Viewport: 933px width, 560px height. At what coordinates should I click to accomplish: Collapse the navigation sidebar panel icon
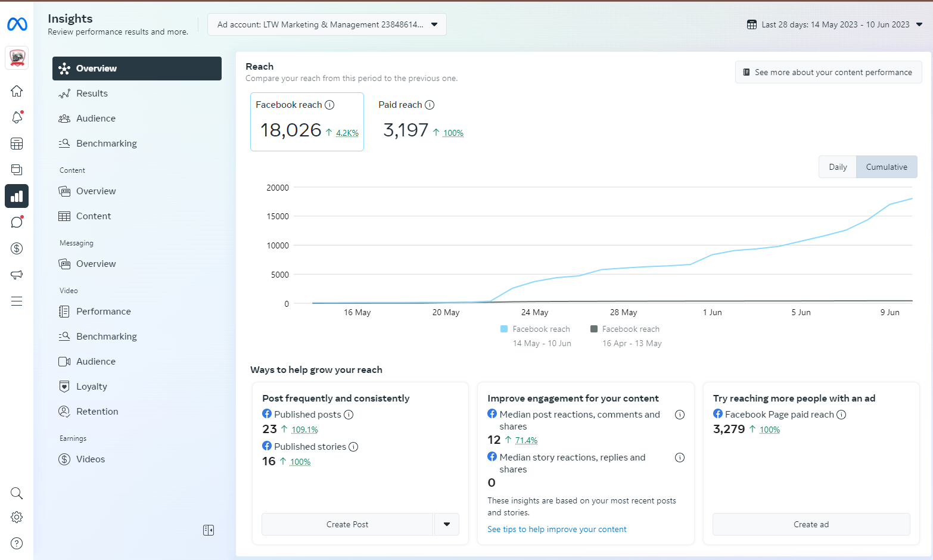tap(209, 530)
